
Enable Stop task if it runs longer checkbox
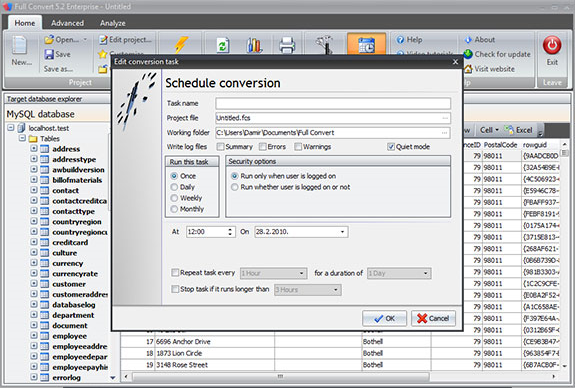175,289
